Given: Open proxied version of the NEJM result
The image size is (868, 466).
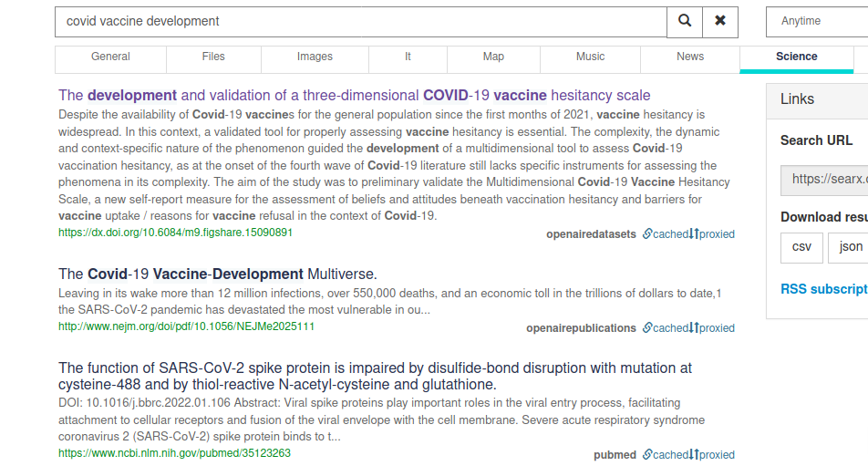Looking at the screenshot, I should click(714, 328).
